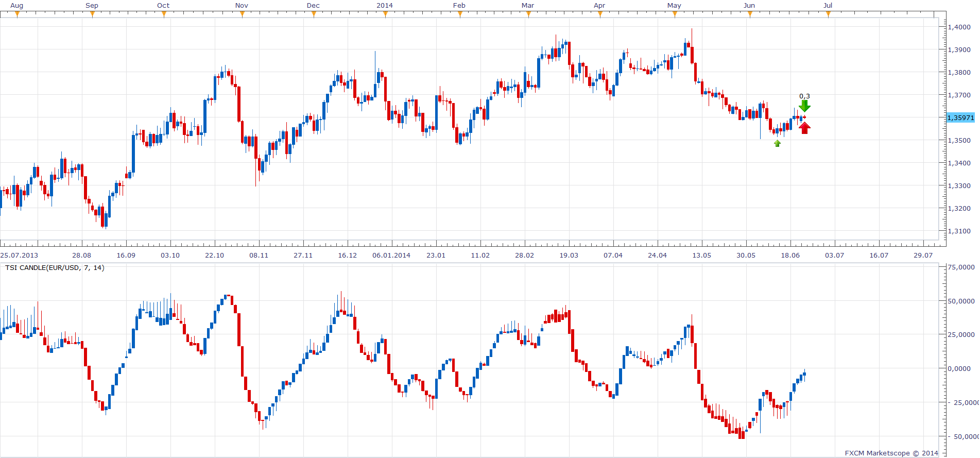Click the 1,3300 price axis label
Viewport: 980px width, 458px height.
click(x=959, y=185)
